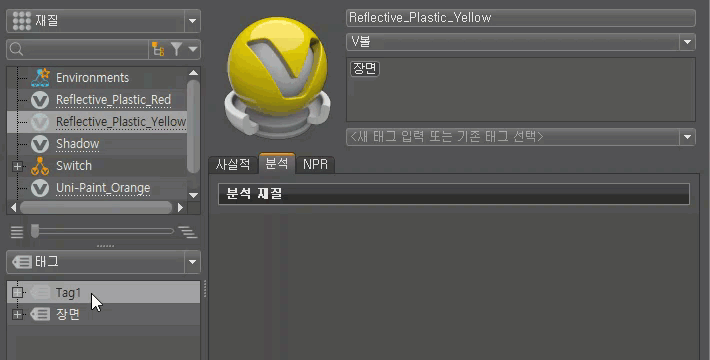Open the filter options dropdown arrow
This screenshot has height=360, width=710.
[x=193, y=49]
